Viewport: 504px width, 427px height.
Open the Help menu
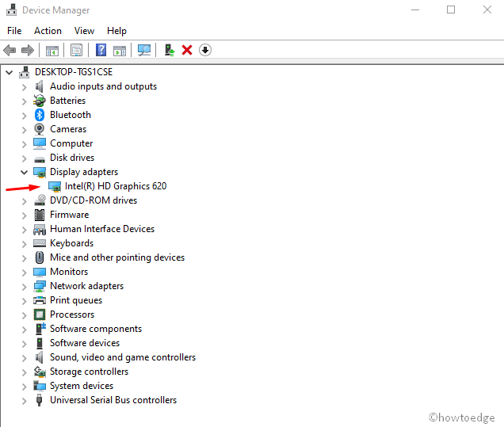(x=116, y=31)
